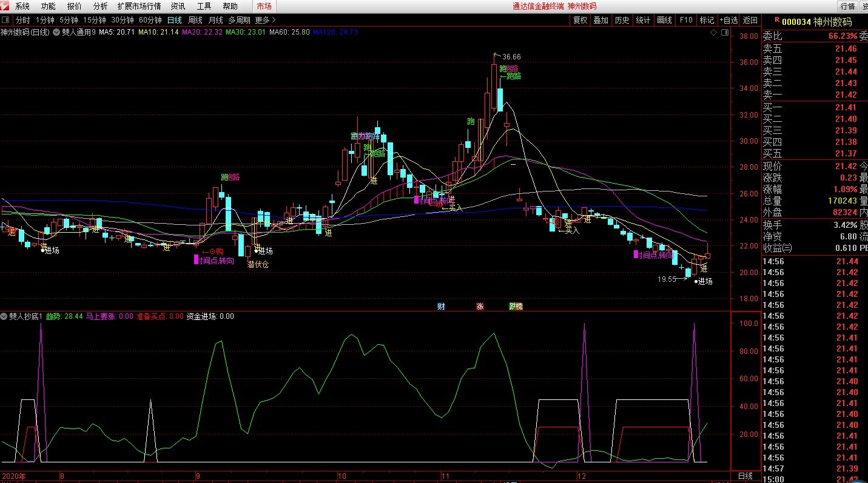Toggle the right info panel icon

click(724, 33)
